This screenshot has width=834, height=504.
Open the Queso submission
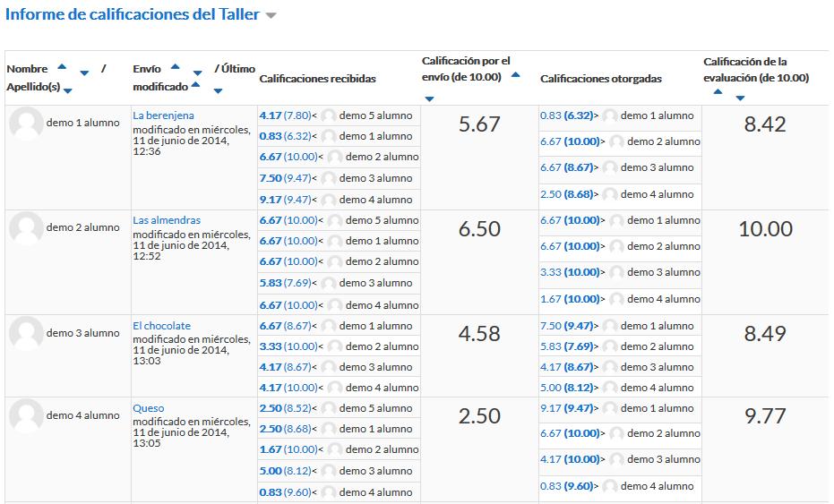click(x=149, y=408)
